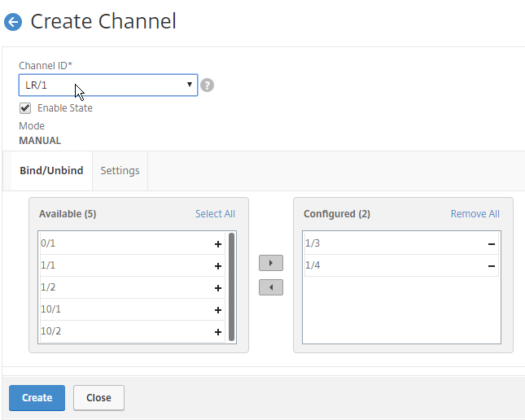525x420 pixels.
Task: Open the Channel ID dropdown
Action: [x=108, y=85]
